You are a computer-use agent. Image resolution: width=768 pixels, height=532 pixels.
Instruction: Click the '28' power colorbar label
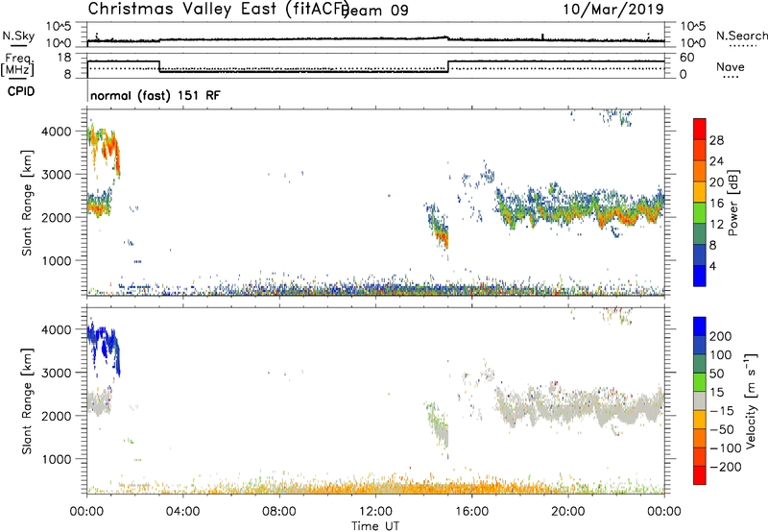pos(716,140)
